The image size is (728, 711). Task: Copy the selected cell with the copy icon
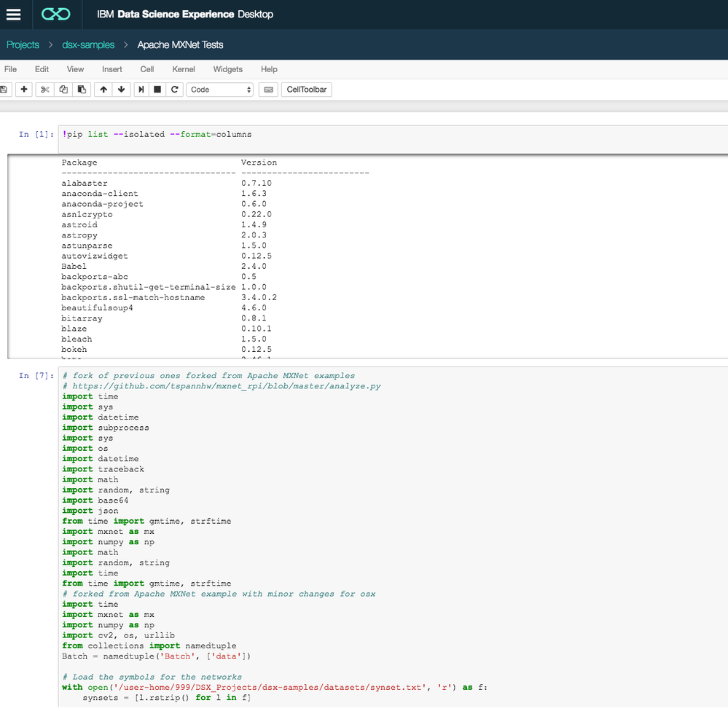coord(63,89)
